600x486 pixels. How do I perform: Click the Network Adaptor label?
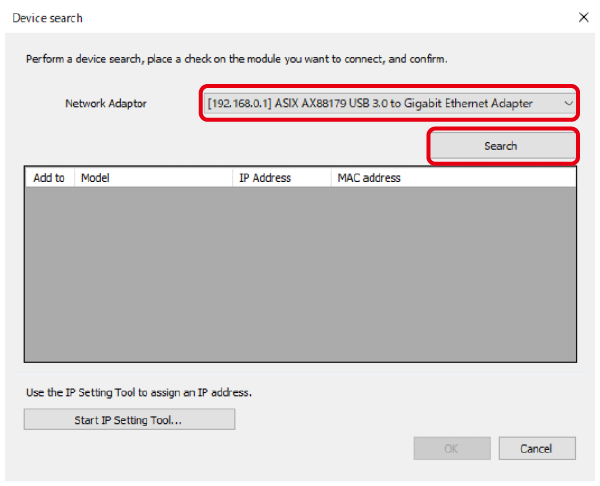click(106, 104)
